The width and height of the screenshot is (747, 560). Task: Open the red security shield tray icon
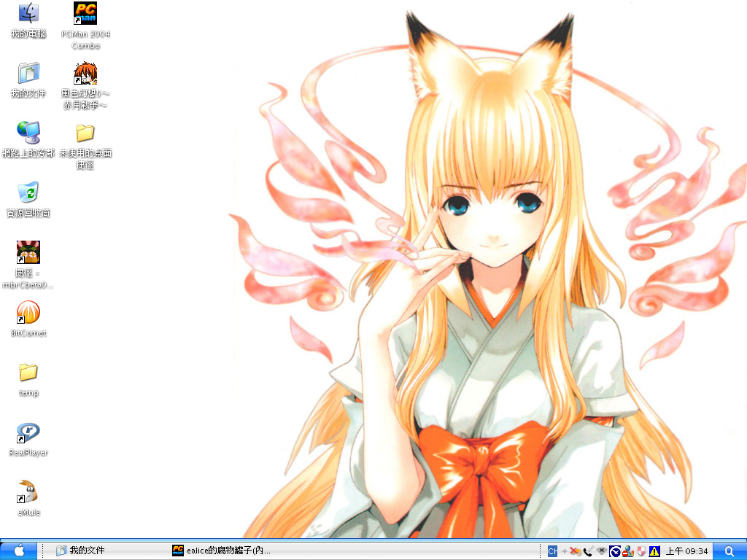click(x=641, y=551)
